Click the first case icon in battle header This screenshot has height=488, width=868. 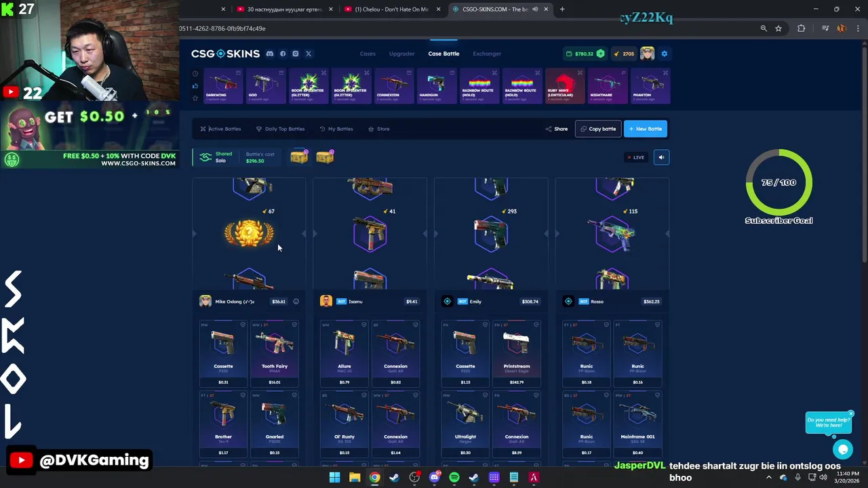point(299,157)
